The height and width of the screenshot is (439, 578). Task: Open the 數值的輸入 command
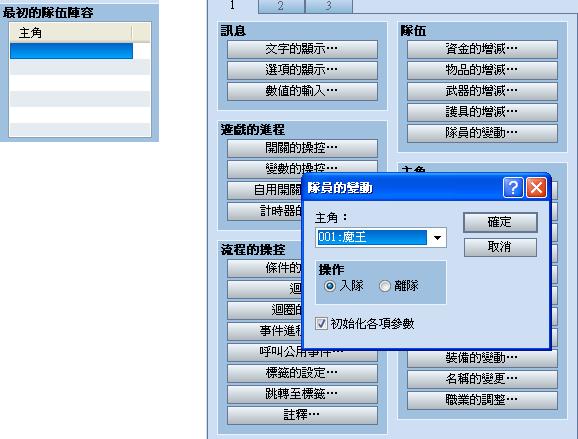(302, 91)
